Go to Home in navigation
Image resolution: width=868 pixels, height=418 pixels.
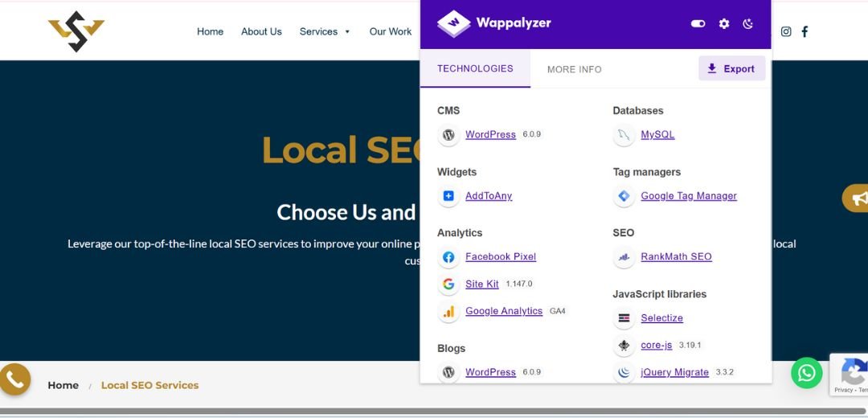[x=211, y=31]
